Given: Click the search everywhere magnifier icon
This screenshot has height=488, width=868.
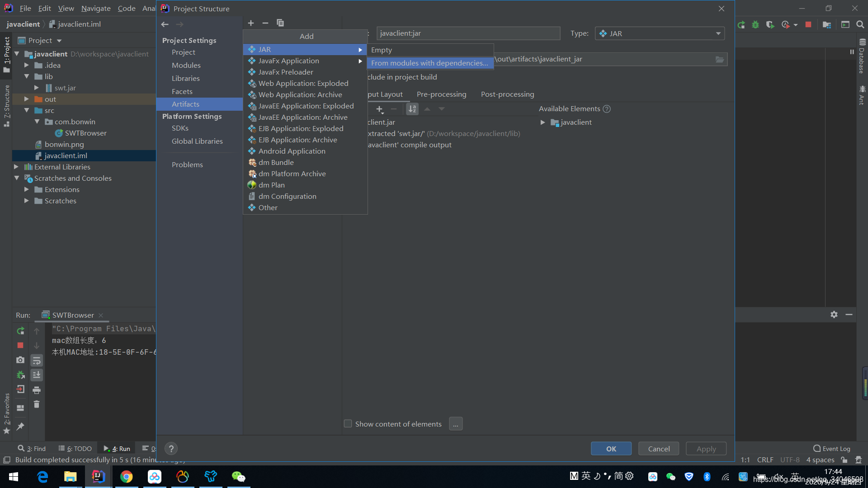Looking at the screenshot, I should tap(860, 25).
